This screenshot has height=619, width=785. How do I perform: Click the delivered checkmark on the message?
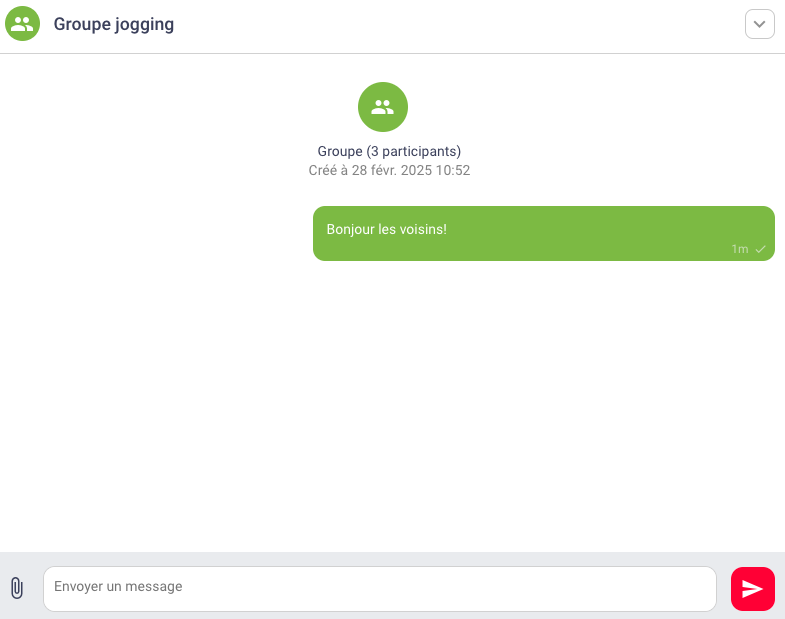(760, 249)
